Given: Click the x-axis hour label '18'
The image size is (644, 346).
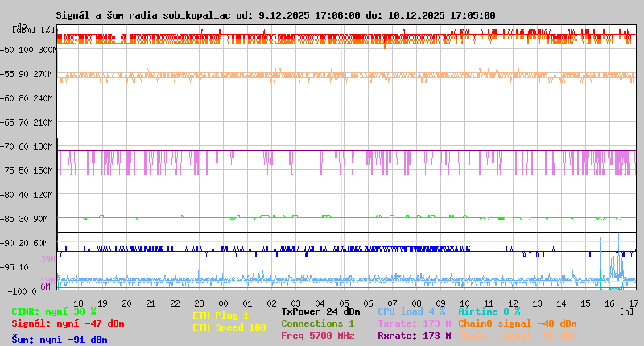Looking at the screenshot, I should pos(78,303).
